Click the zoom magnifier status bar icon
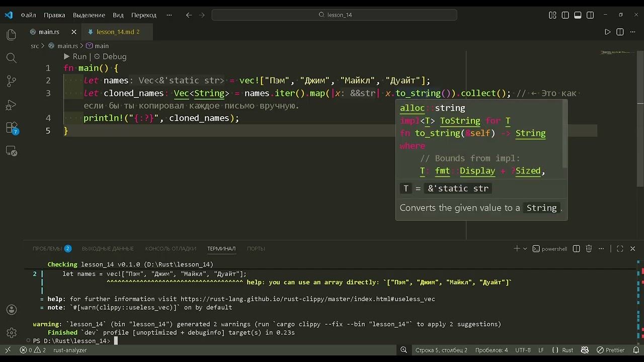644x362 pixels. click(x=404, y=350)
